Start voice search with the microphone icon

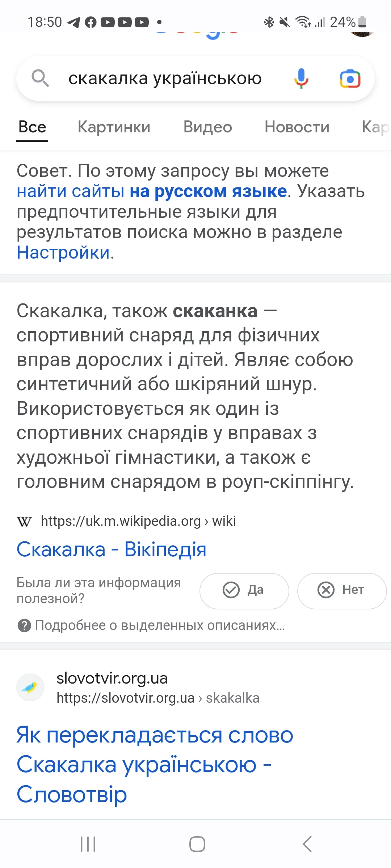(301, 78)
